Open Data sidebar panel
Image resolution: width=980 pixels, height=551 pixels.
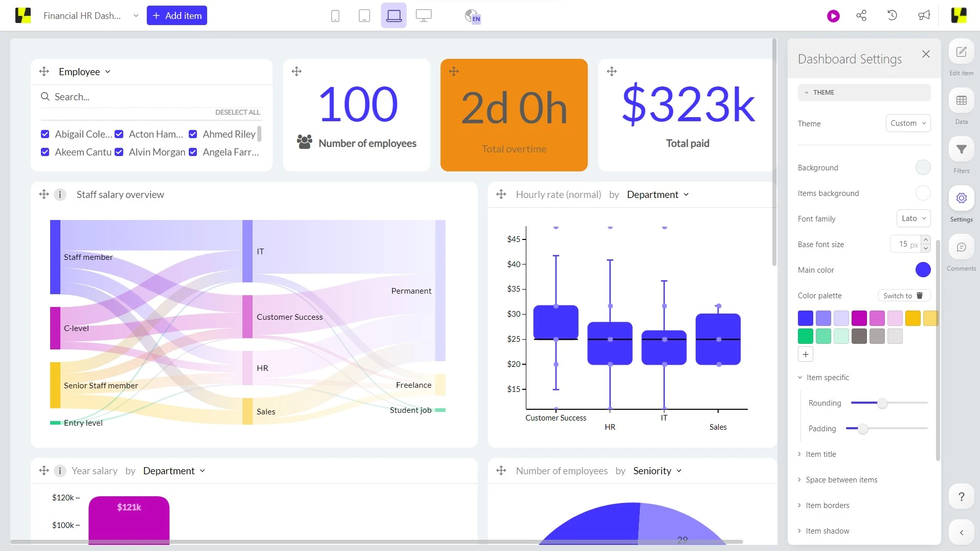coord(961,101)
